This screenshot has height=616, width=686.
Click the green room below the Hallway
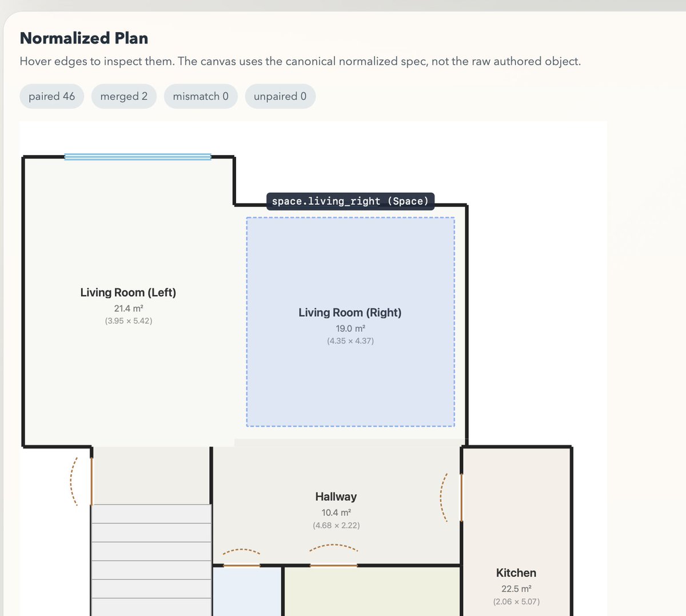[x=372, y=591]
